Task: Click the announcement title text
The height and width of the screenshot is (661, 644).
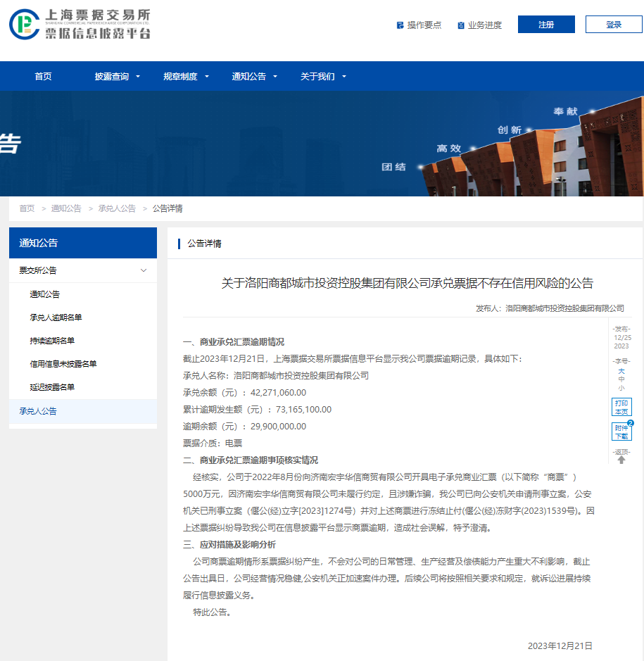Action: click(x=407, y=283)
